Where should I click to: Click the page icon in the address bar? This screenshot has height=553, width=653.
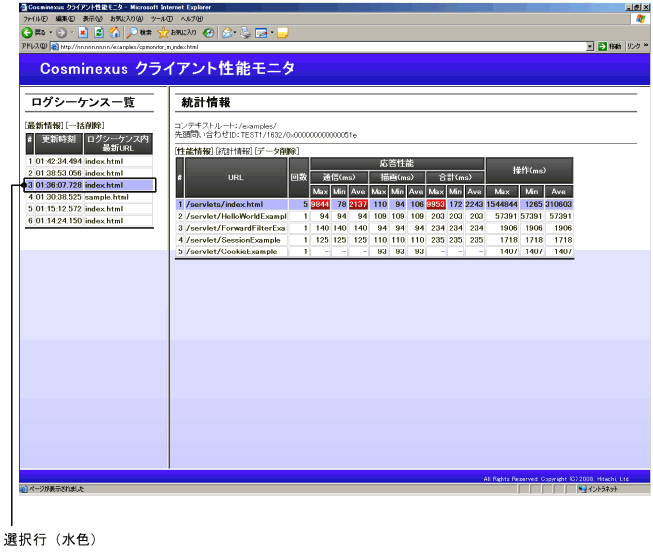coord(54,46)
